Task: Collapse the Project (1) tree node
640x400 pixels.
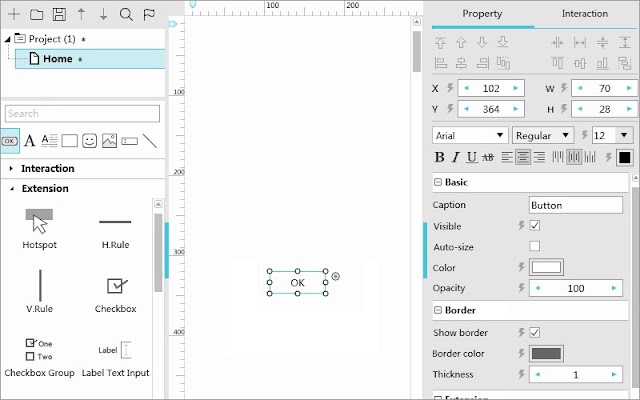Action: pyautogui.click(x=7, y=39)
